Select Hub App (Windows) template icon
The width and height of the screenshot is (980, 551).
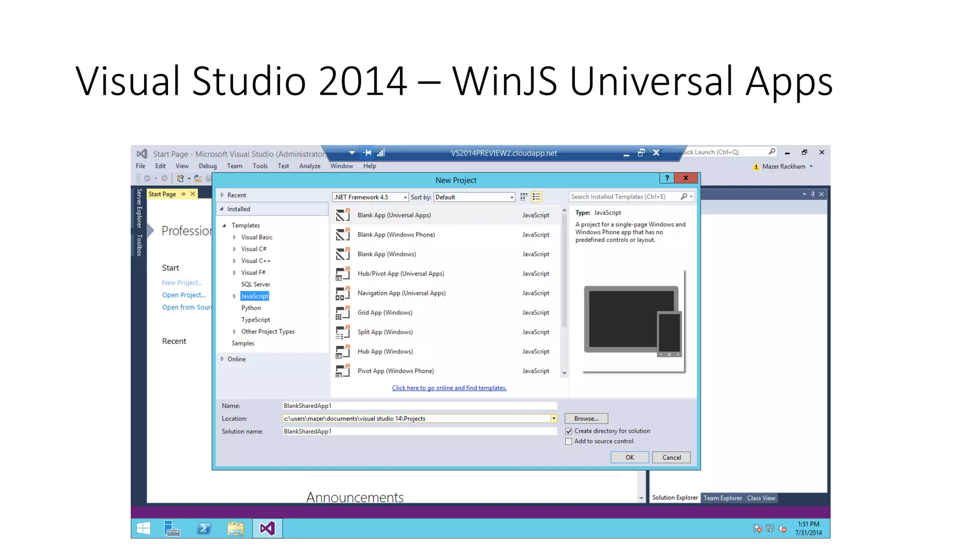click(343, 352)
